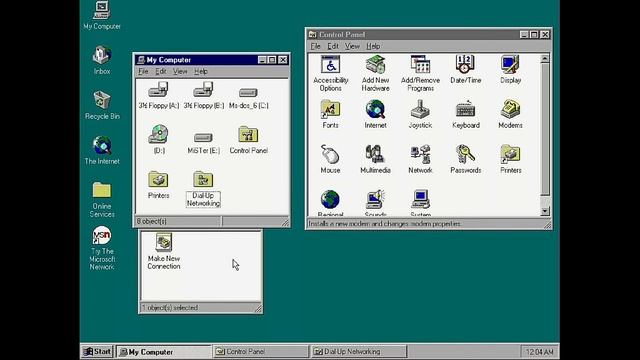
Task: Switch to Control Panel taskbar button
Action: [261, 351]
